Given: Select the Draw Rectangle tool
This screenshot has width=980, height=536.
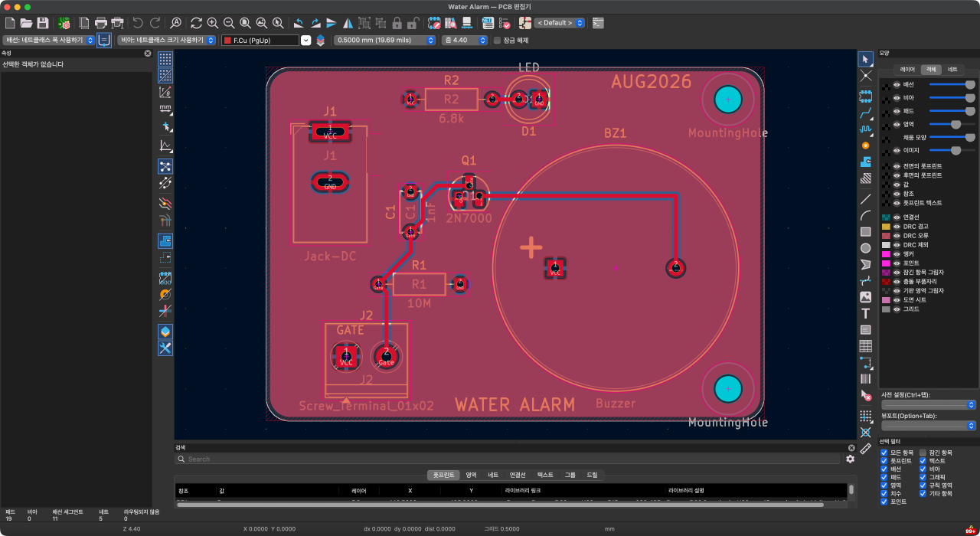Looking at the screenshot, I should coord(866,231).
